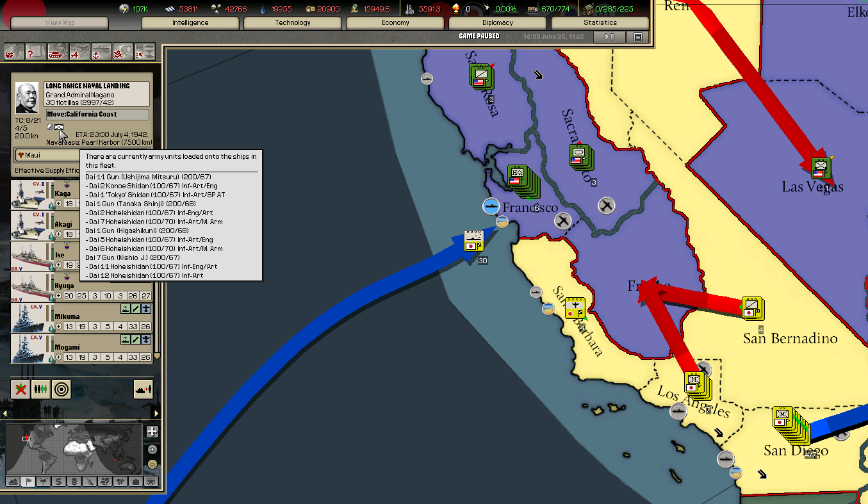Switch minimap to political flag map mode
The height and width of the screenshot is (504, 868).
click(x=28, y=482)
